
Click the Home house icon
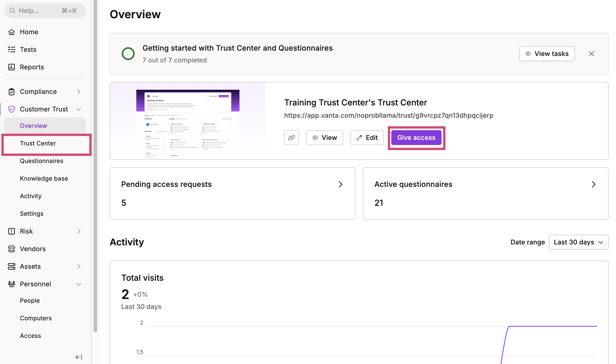[12, 32]
